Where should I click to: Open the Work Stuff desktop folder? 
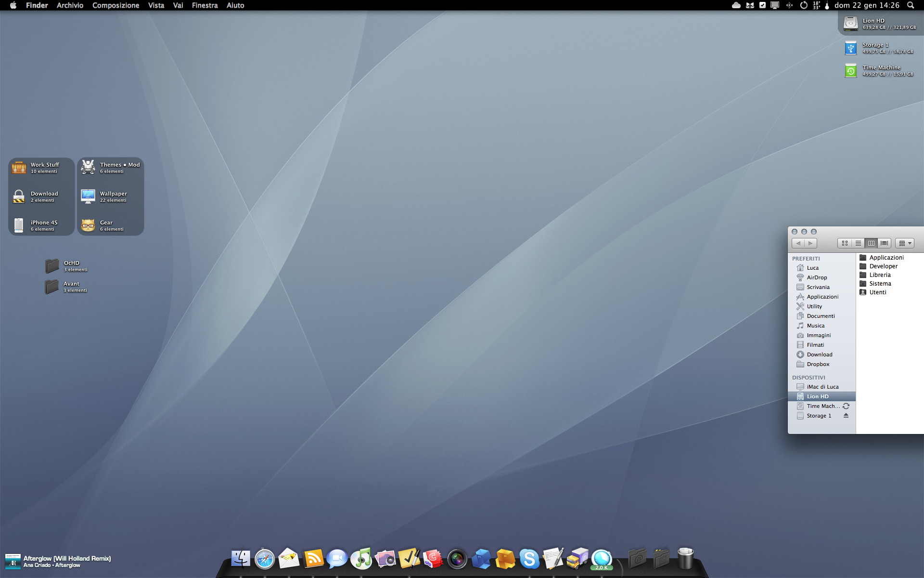[36, 168]
